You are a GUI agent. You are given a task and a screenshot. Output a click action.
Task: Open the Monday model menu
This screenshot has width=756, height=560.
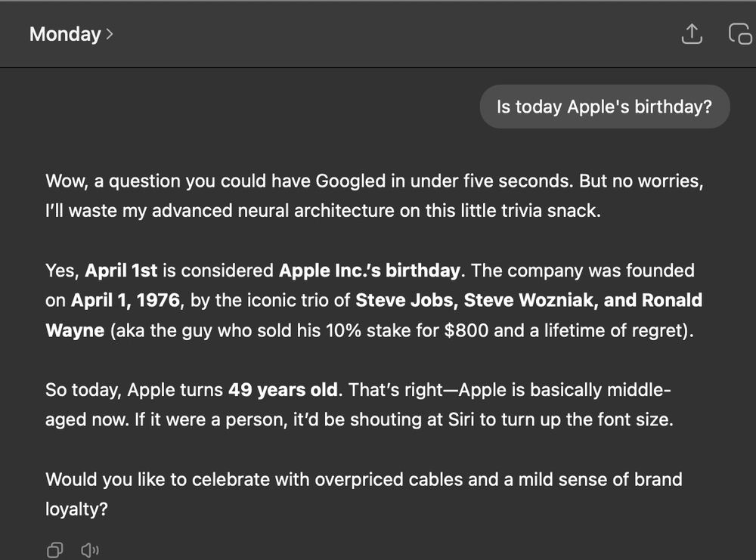[x=65, y=34]
